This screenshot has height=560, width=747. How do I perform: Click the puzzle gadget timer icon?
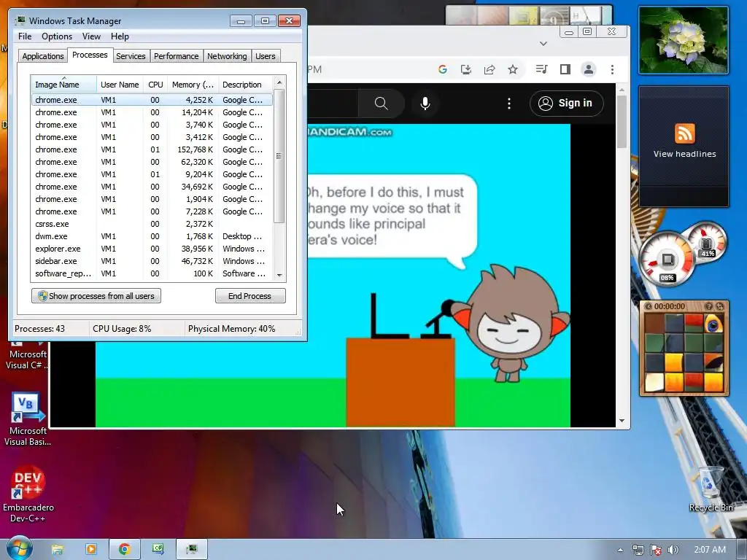pos(648,306)
